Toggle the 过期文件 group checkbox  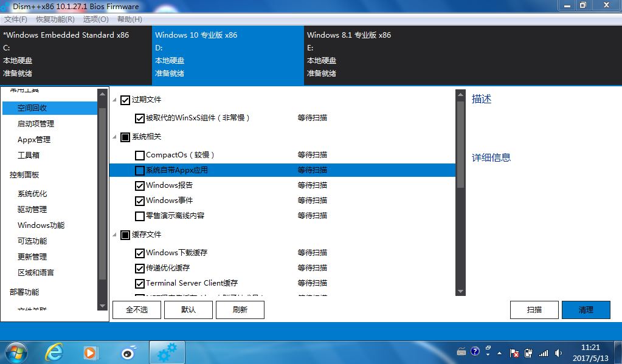[x=125, y=100]
